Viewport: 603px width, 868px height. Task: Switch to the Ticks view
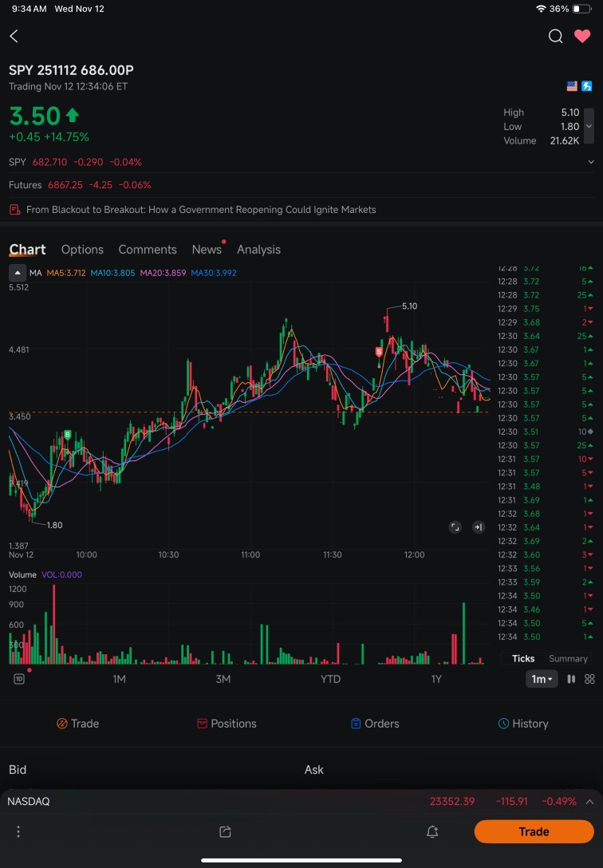(x=523, y=658)
